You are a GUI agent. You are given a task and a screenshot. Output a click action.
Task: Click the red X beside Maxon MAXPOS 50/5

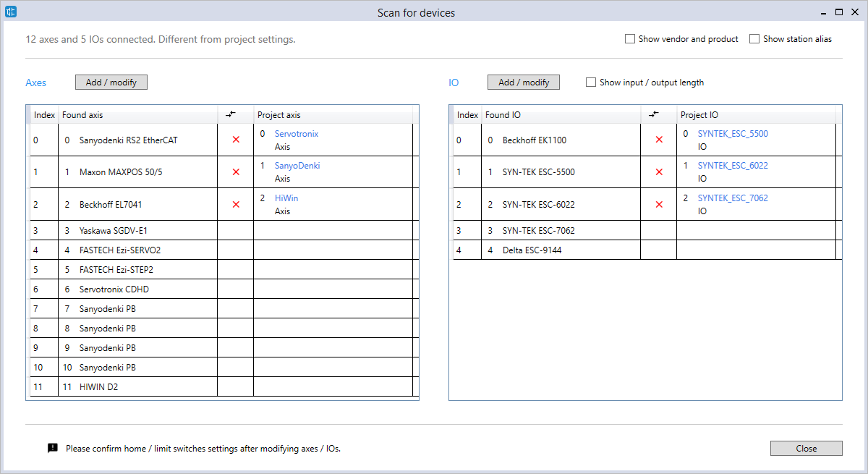coord(236,172)
